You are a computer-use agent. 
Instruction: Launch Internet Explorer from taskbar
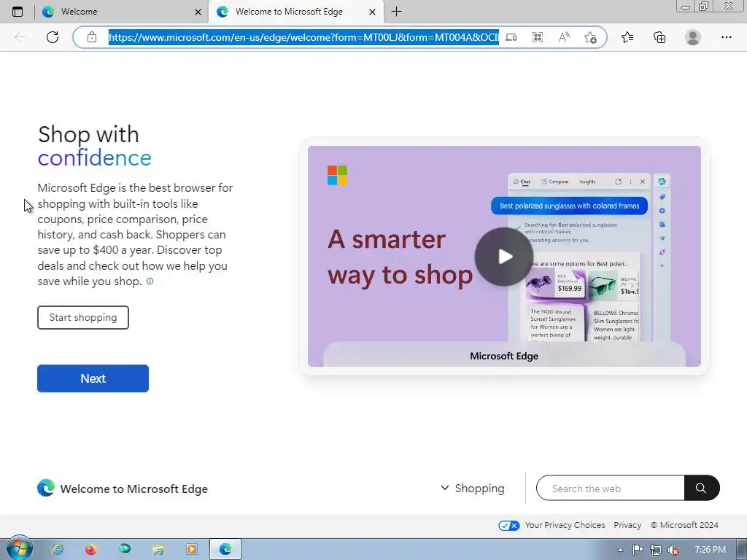[x=58, y=550]
